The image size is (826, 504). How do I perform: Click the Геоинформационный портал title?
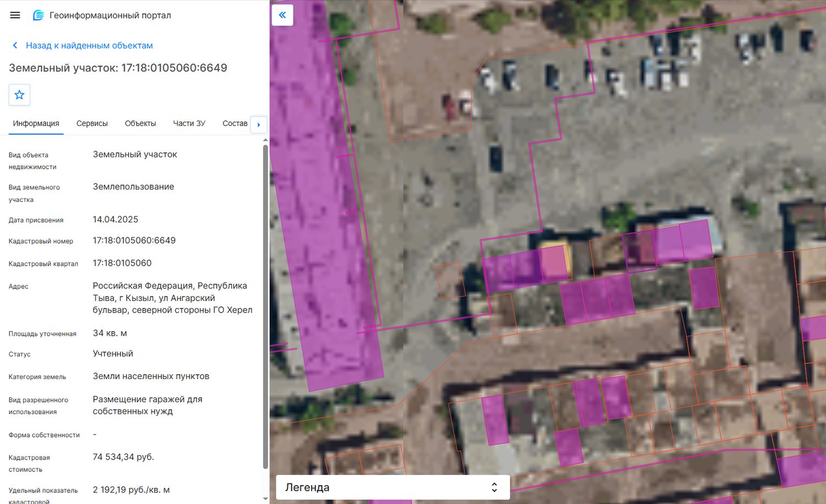coord(110,15)
